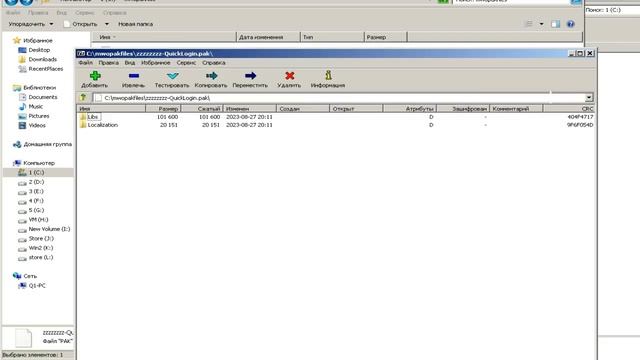Screen dimensions: 640x360
Task: Toggle the Explorer preview pane icon
Action: coord(556,24)
